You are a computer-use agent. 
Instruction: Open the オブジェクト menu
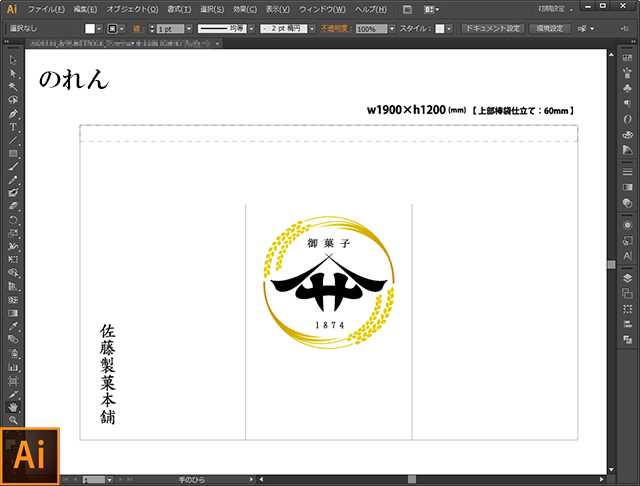point(132,9)
